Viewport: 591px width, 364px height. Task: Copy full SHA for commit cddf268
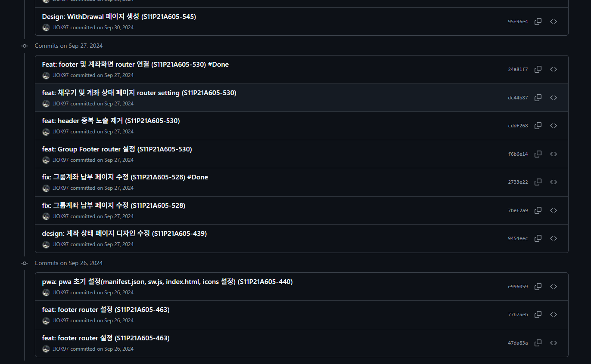point(538,126)
